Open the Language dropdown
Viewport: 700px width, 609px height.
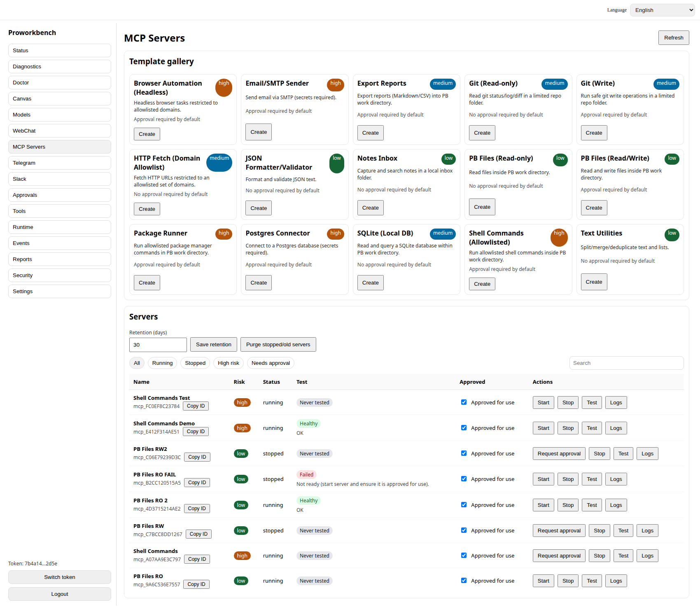662,10
